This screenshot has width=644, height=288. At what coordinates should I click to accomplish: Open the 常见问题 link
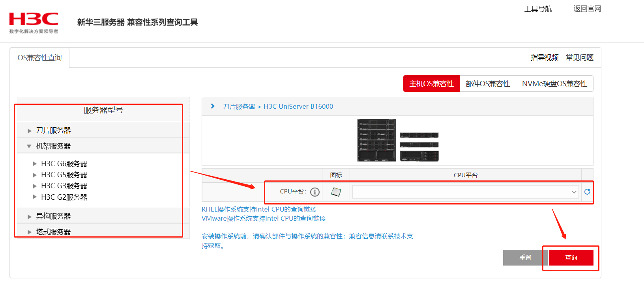point(580,58)
